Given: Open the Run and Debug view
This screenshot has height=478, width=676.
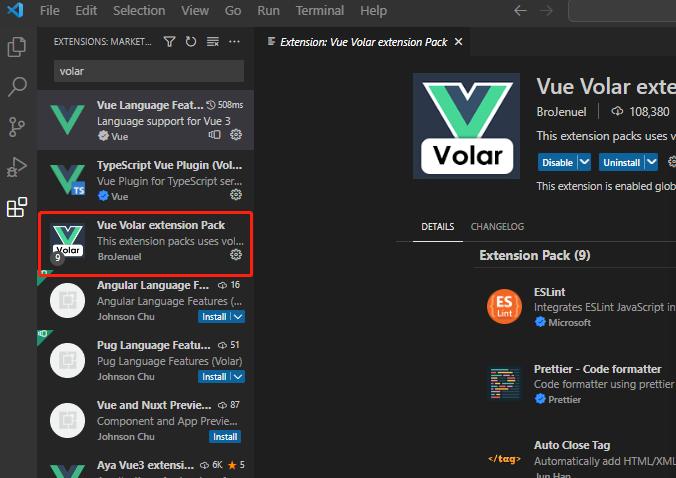Looking at the screenshot, I should click(x=17, y=167).
